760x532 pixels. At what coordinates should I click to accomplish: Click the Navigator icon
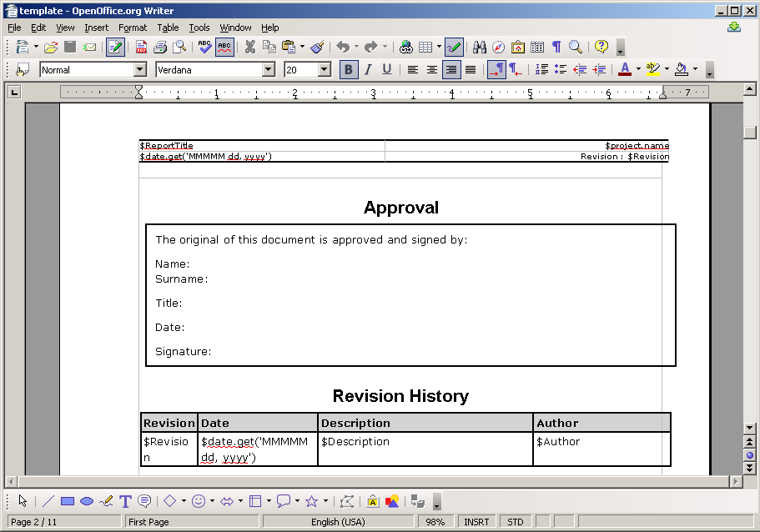tap(497, 47)
